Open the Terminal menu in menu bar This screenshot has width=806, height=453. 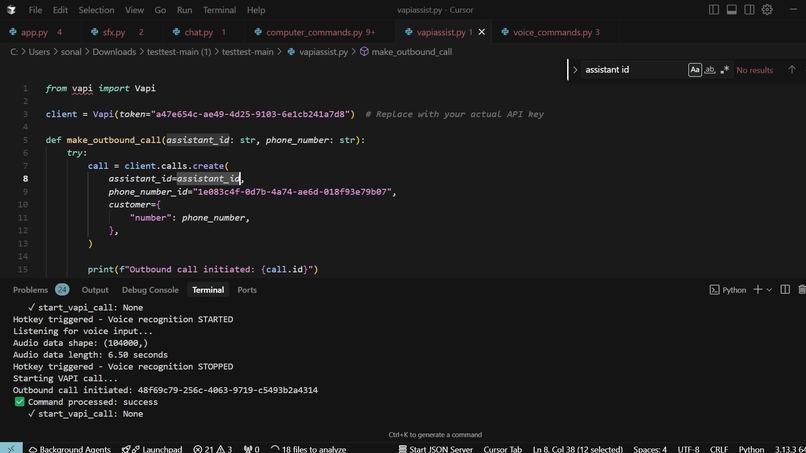click(219, 10)
